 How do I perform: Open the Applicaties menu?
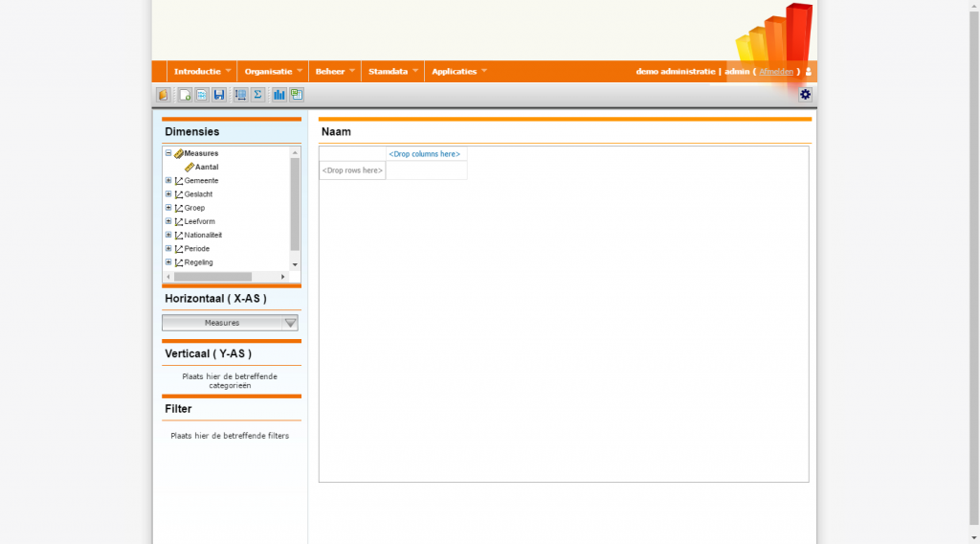point(459,72)
